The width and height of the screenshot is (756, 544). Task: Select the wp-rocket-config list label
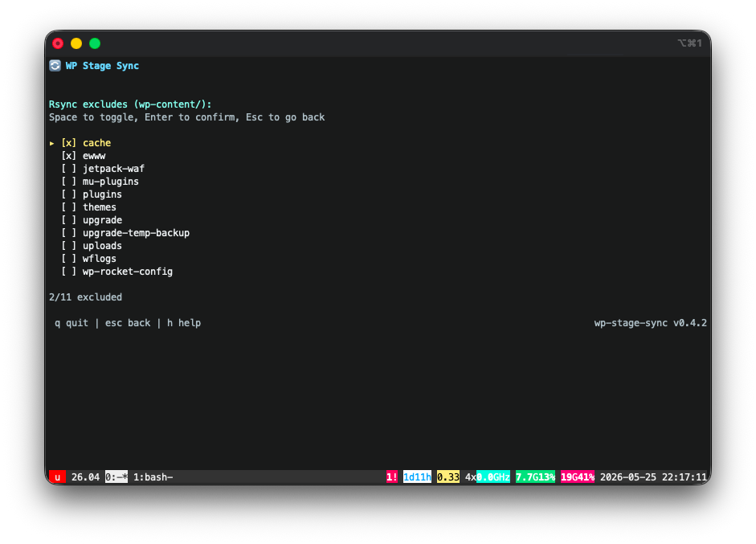pos(128,272)
